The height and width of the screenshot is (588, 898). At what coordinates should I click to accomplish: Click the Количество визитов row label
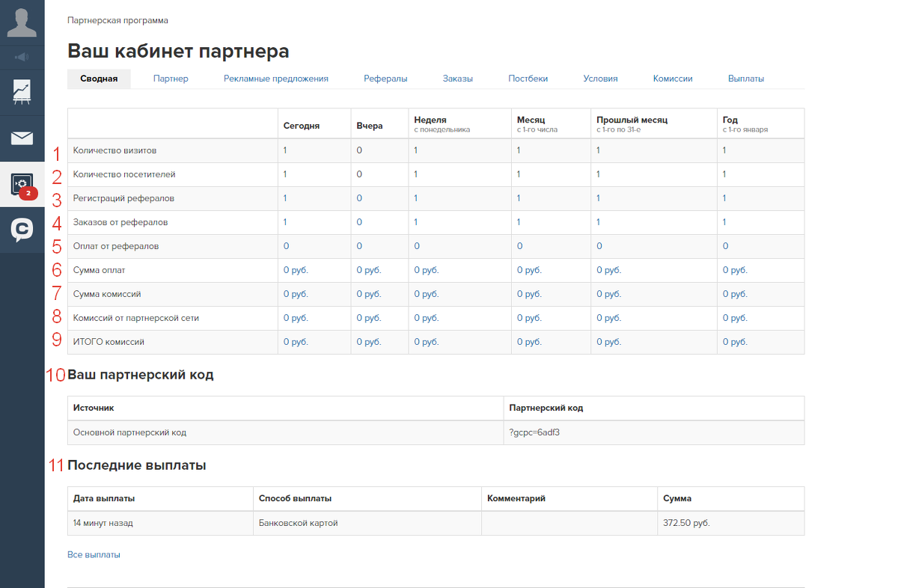pyautogui.click(x=115, y=150)
